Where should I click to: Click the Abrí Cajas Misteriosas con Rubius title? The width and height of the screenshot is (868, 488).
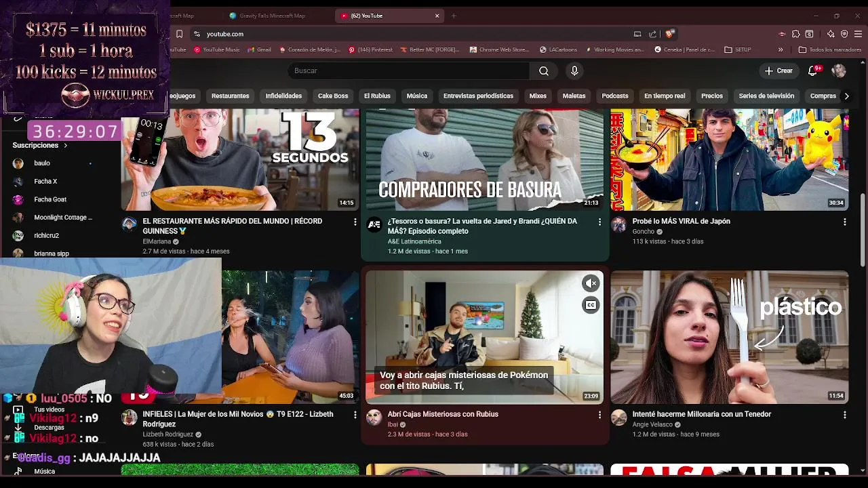(443, 414)
